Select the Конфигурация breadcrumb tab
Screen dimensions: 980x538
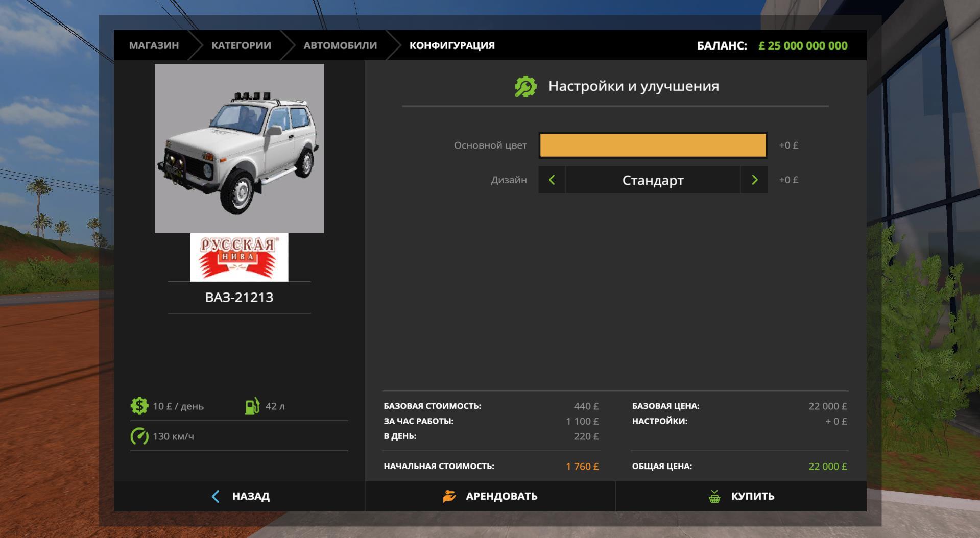(x=452, y=45)
